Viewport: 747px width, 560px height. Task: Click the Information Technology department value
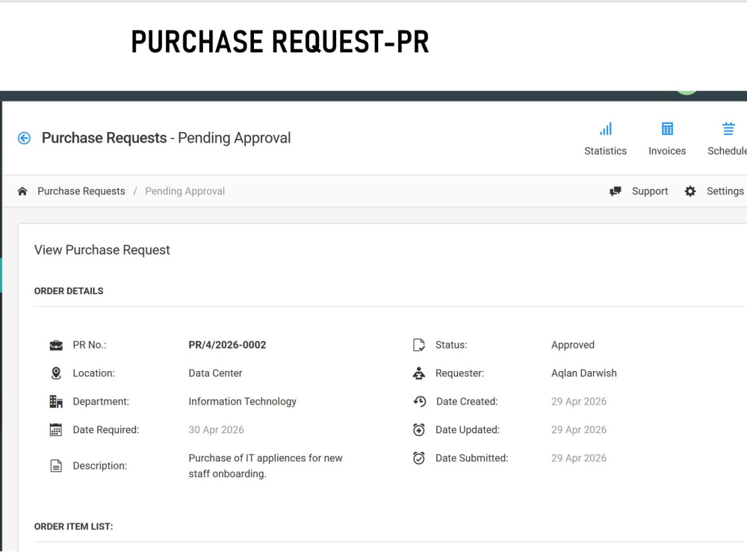(243, 402)
